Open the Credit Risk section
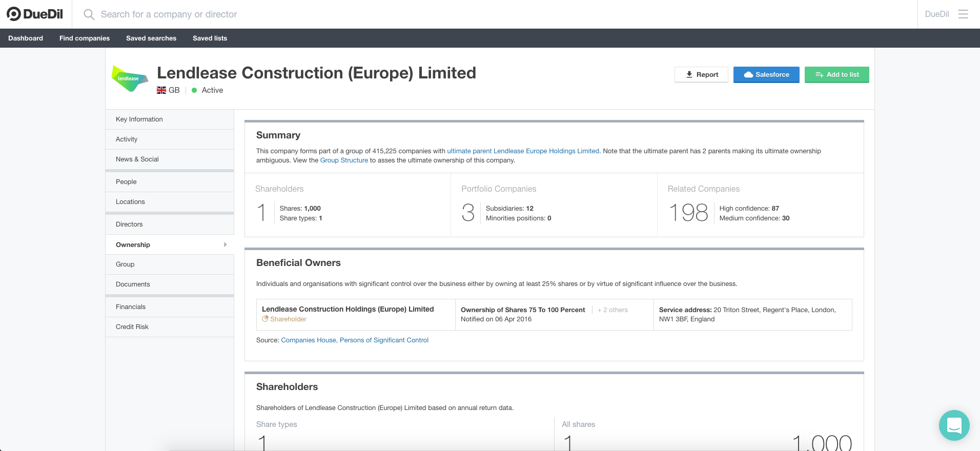This screenshot has height=451, width=980. [170, 327]
